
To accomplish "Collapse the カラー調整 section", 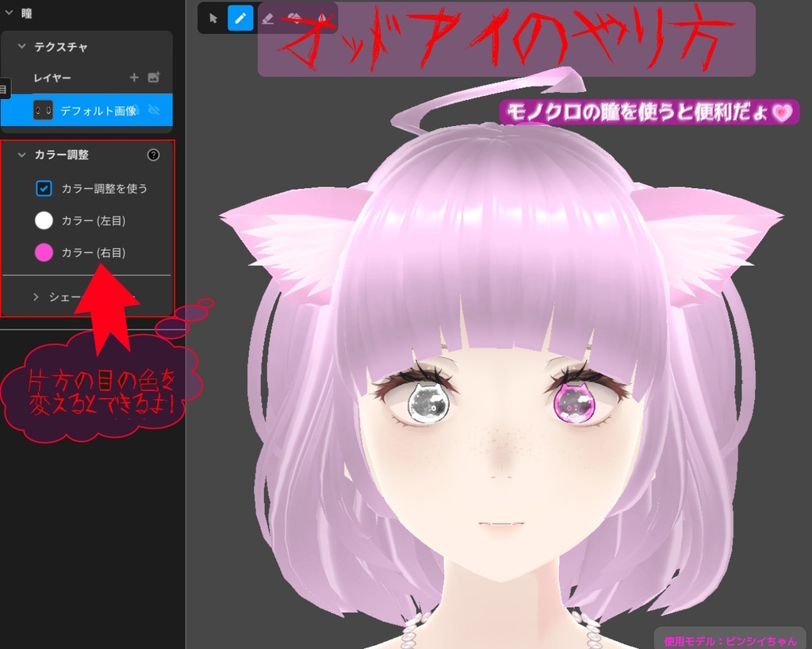I will tap(21, 155).
